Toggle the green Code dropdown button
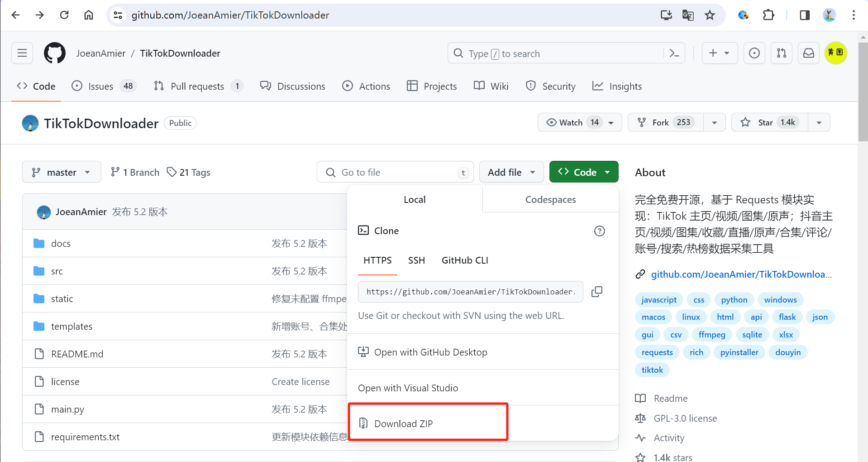Image resolution: width=868 pixels, height=462 pixels. [584, 172]
